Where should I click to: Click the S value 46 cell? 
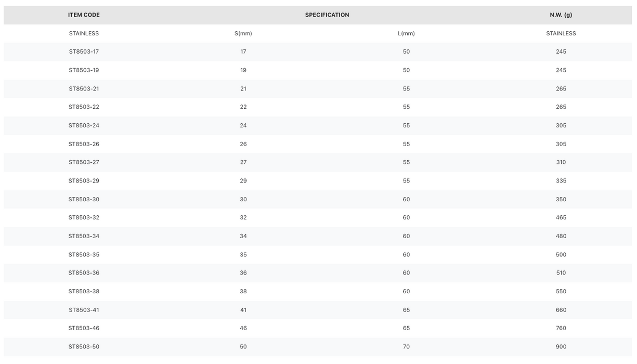pos(243,328)
